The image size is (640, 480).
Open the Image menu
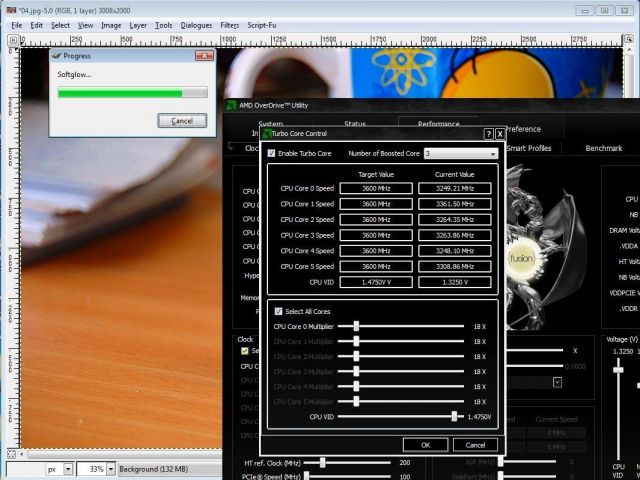coord(111,25)
